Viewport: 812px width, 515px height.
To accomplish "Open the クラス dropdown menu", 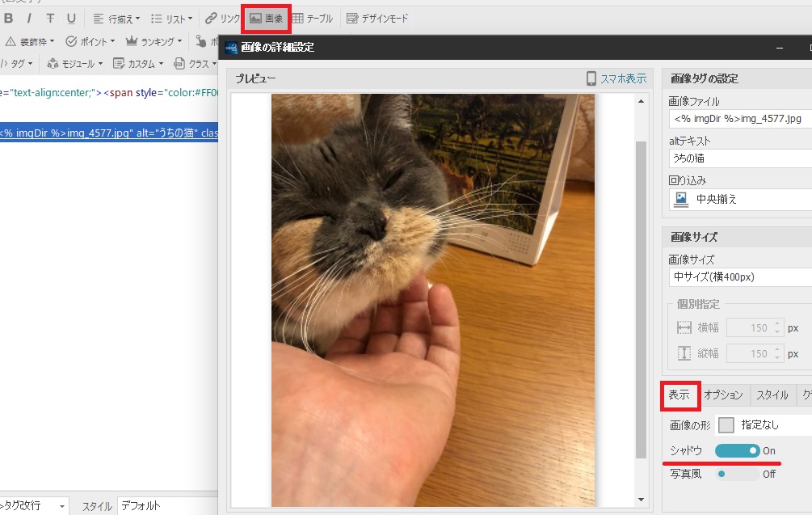I will tap(196, 64).
